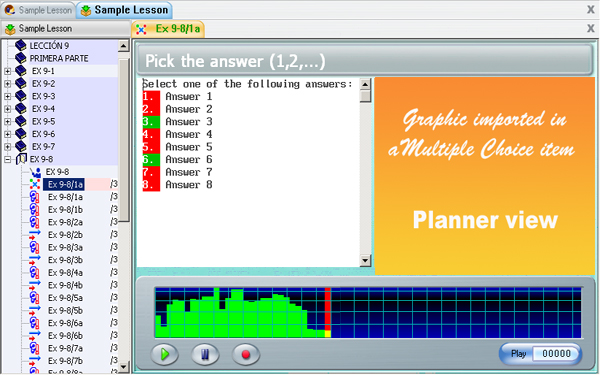The height and width of the screenshot is (375, 600).
Task: Close the Sample Lesson top tab with X
Action: point(591,10)
